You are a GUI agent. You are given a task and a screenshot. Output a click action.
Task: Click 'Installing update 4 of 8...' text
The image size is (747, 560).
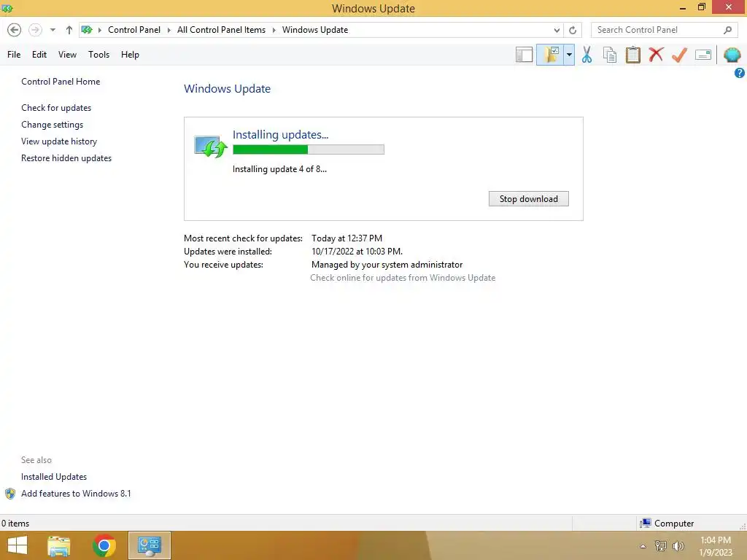[279, 169]
